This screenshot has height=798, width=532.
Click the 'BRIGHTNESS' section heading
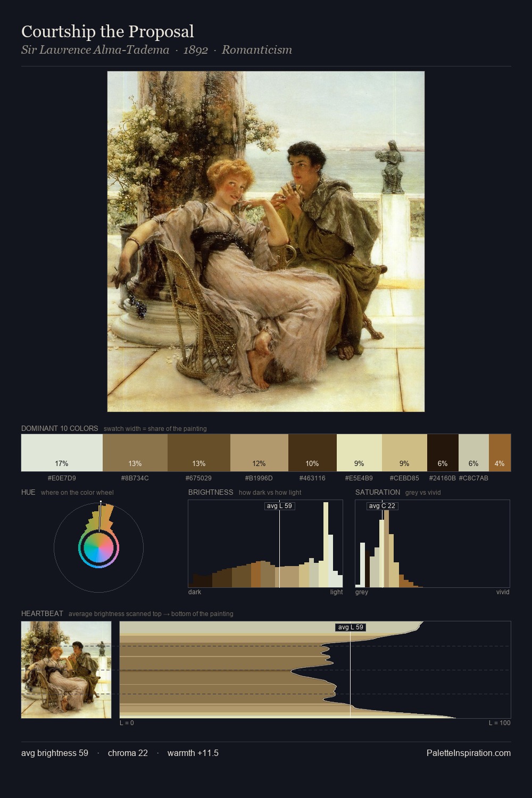(x=211, y=492)
